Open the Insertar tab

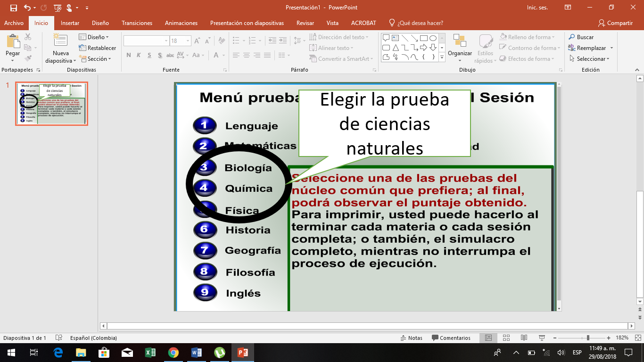[x=70, y=23]
